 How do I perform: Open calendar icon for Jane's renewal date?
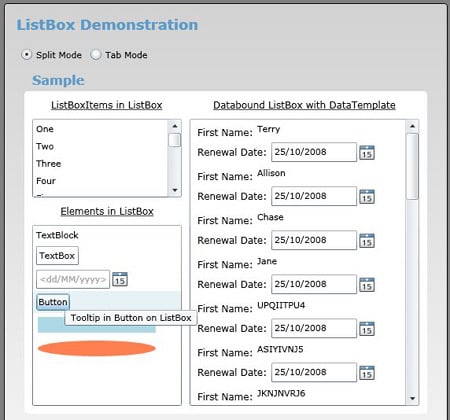pyautogui.click(x=367, y=285)
